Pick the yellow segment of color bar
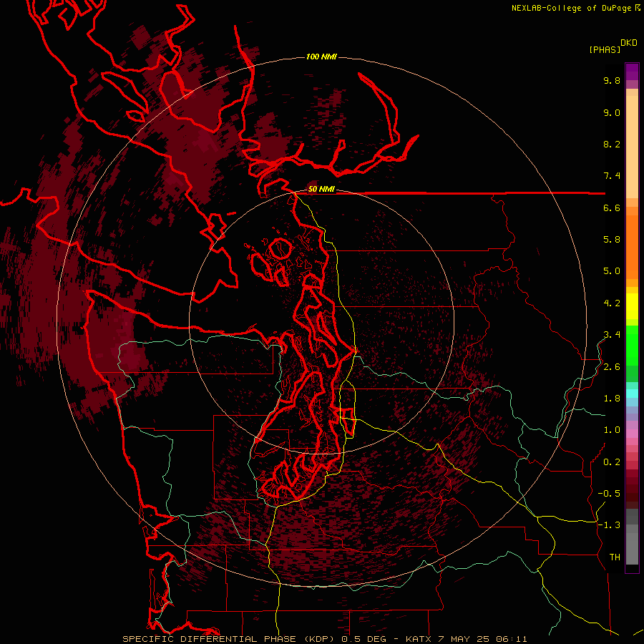 pos(632,306)
